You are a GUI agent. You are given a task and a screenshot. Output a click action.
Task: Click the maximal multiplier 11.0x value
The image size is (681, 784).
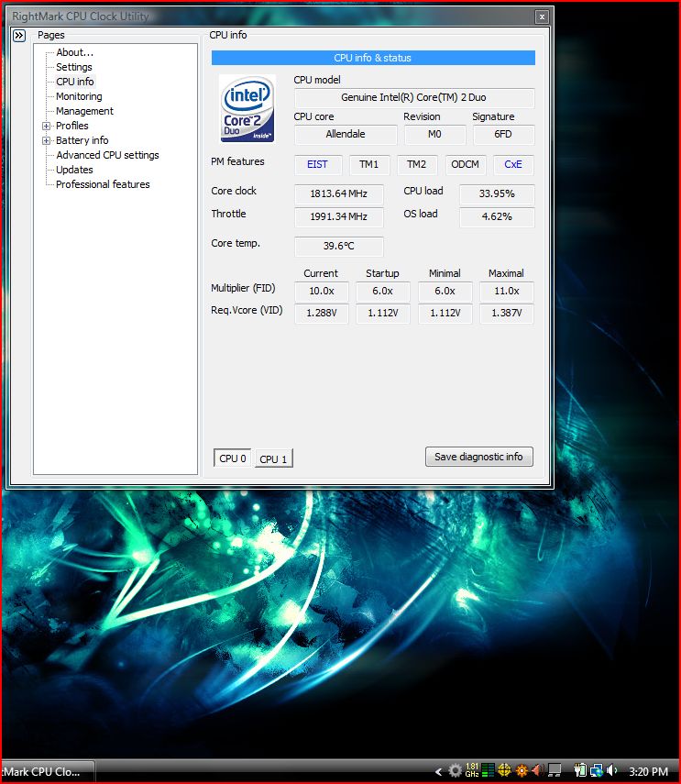pyautogui.click(x=507, y=291)
